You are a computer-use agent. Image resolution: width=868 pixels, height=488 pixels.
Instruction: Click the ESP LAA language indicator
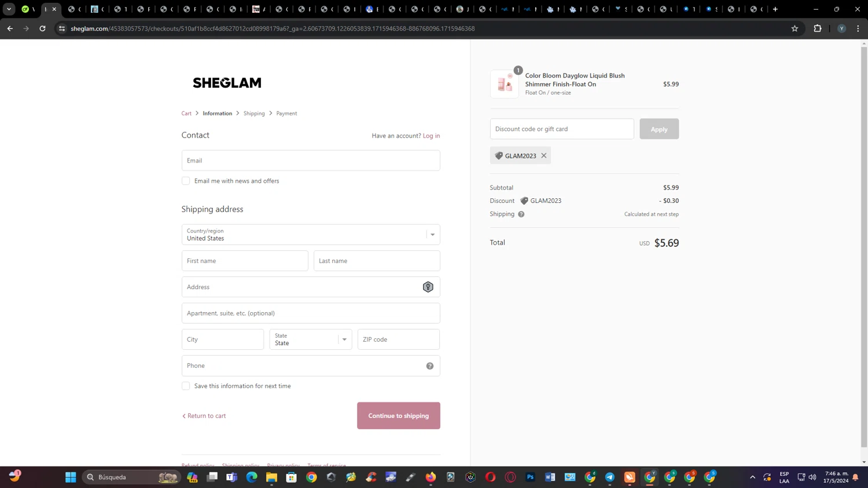click(x=784, y=477)
